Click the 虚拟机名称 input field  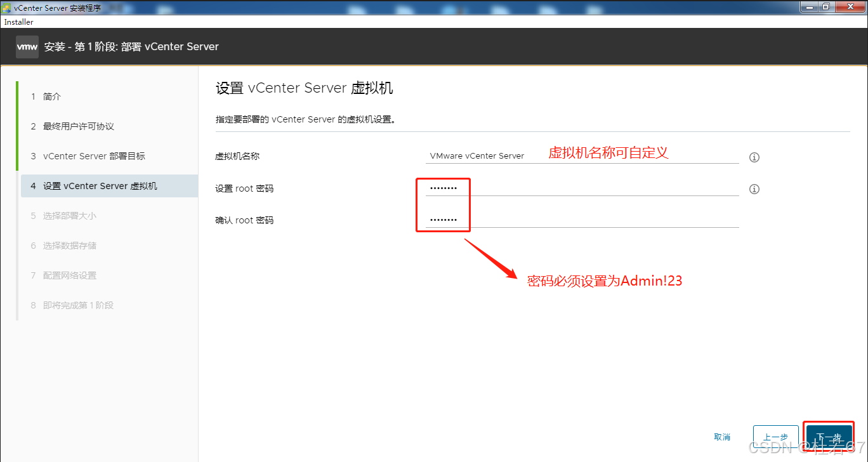pyautogui.click(x=582, y=155)
